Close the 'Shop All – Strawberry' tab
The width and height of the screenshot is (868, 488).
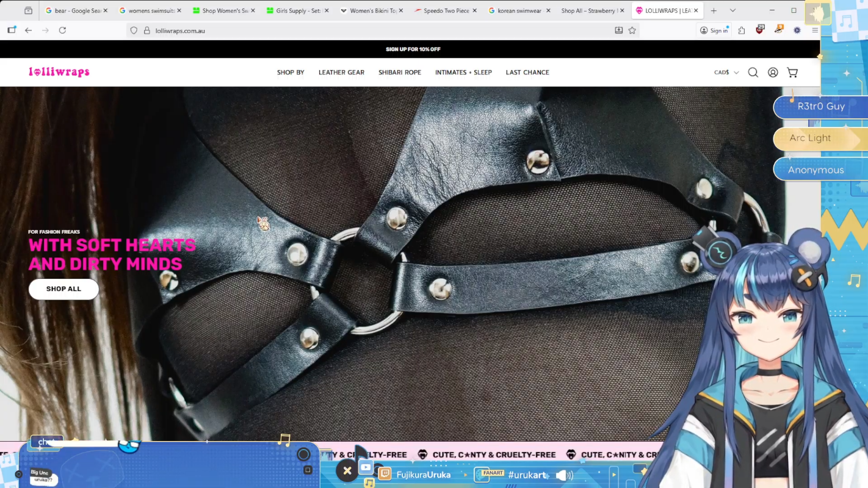pyautogui.click(x=622, y=10)
